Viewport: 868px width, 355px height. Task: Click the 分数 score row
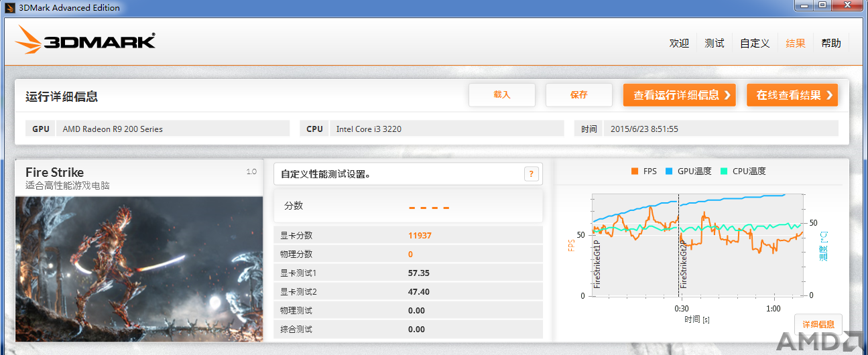(x=408, y=206)
